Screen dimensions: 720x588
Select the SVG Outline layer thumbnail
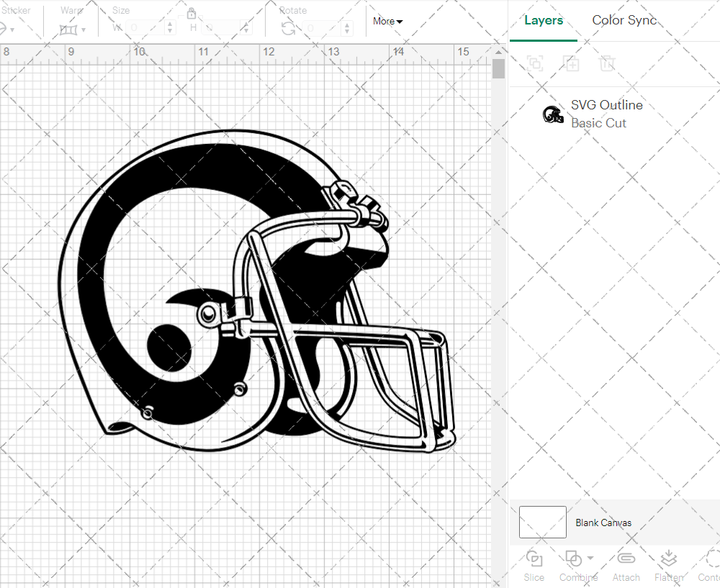pyautogui.click(x=553, y=114)
